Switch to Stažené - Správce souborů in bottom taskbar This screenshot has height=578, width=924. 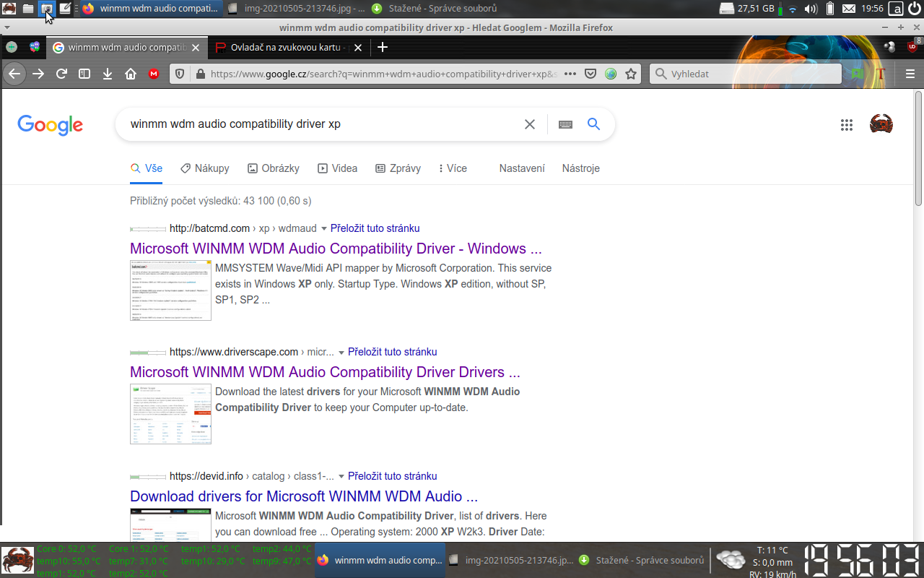click(x=642, y=560)
